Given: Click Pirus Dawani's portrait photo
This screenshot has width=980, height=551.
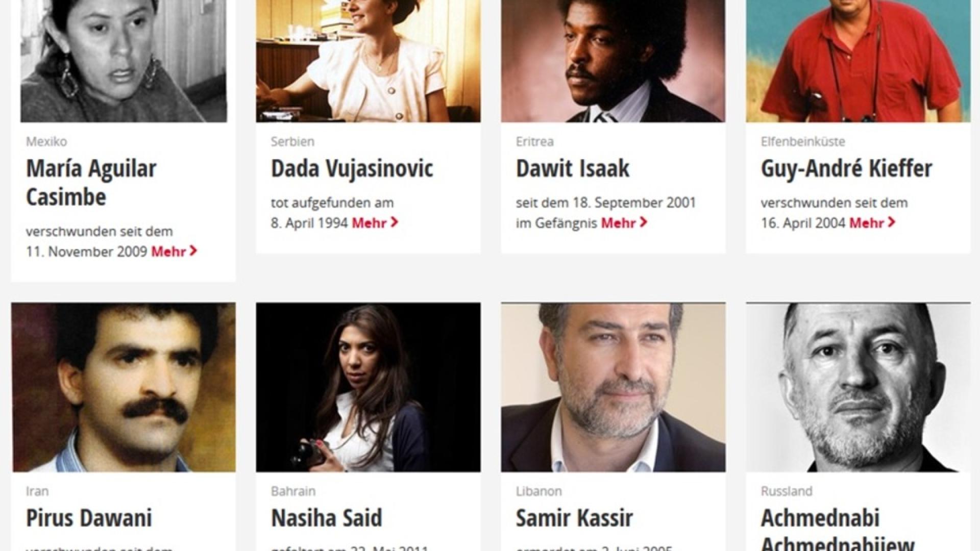Looking at the screenshot, I should [x=124, y=387].
